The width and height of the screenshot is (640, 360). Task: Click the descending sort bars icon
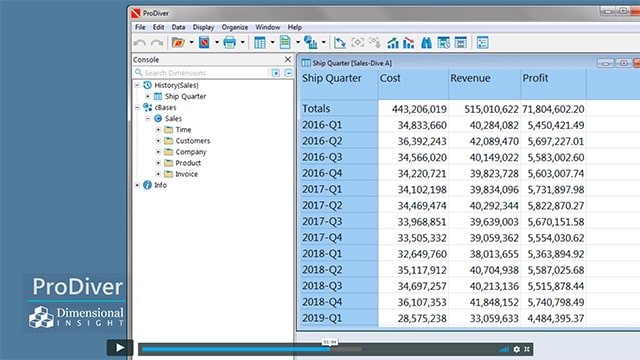pos(409,42)
